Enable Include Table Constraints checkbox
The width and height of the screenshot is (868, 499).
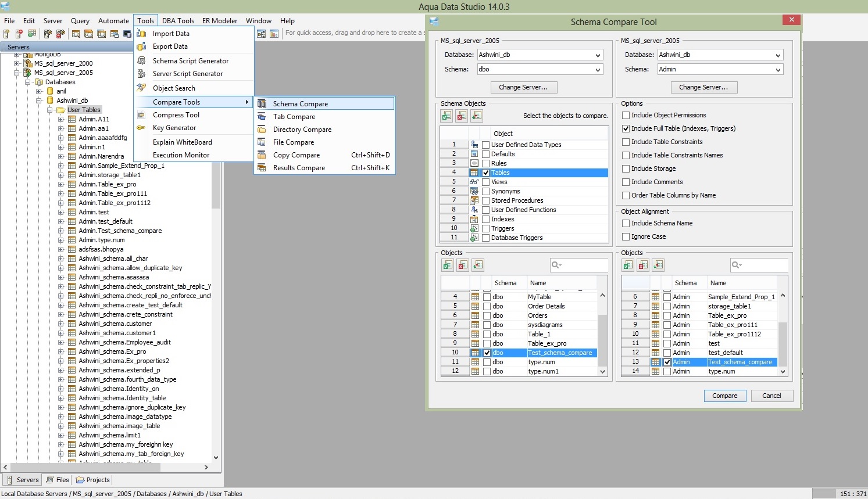(626, 142)
